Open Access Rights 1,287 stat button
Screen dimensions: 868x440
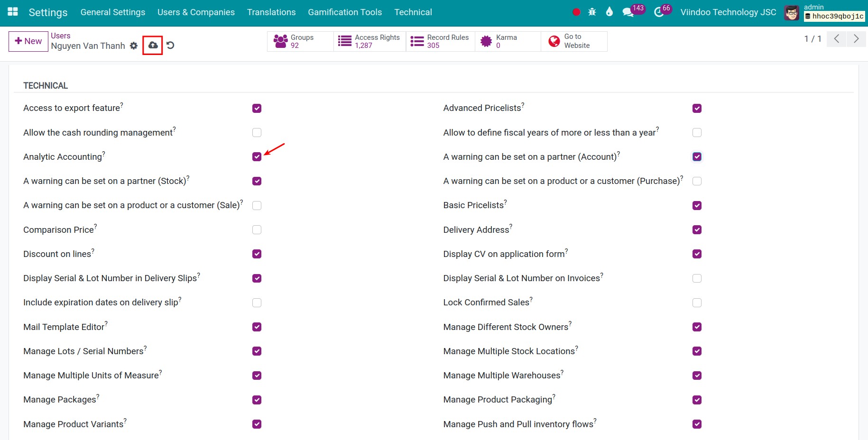tap(369, 41)
